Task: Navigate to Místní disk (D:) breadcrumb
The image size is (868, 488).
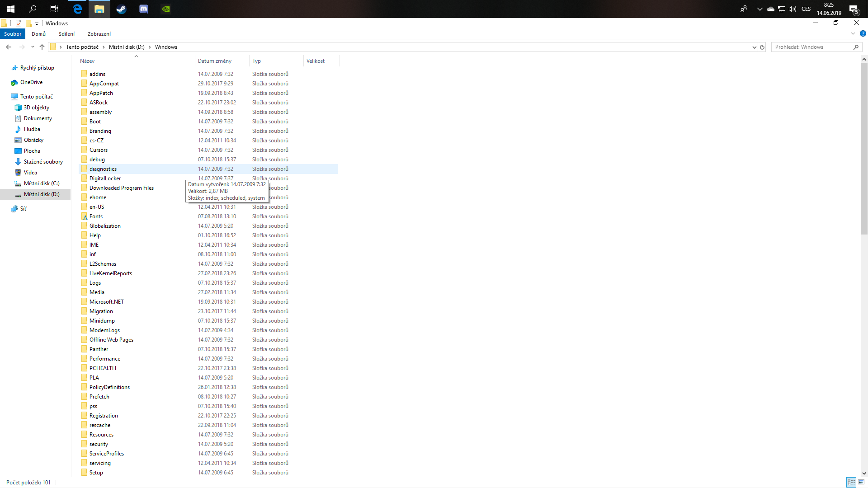Action: click(127, 47)
